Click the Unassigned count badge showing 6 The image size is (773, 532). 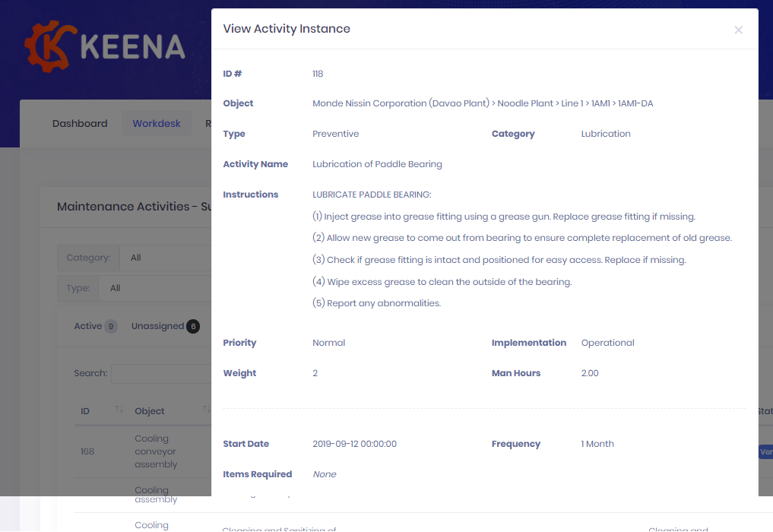(x=193, y=327)
